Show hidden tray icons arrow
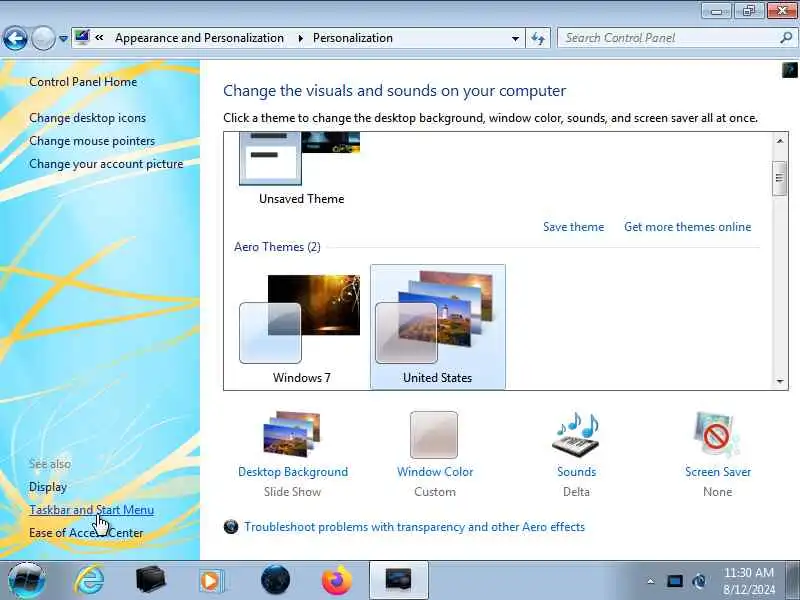 point(650,581)
